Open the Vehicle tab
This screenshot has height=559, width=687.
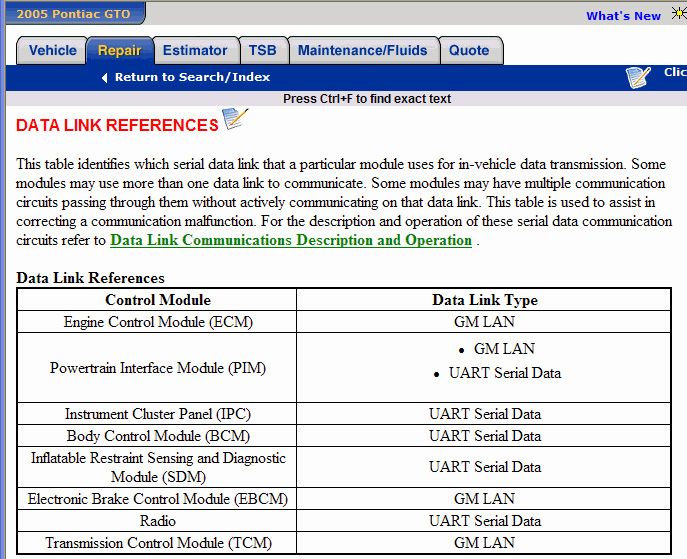pyautogui.click(x=52, y=51)
